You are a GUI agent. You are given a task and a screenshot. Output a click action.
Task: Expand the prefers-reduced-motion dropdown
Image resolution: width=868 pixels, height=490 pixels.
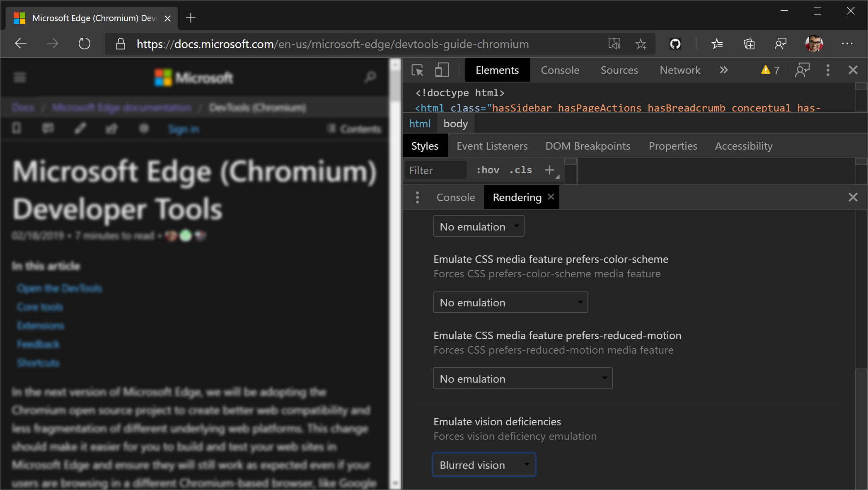[x=522, y=378]
